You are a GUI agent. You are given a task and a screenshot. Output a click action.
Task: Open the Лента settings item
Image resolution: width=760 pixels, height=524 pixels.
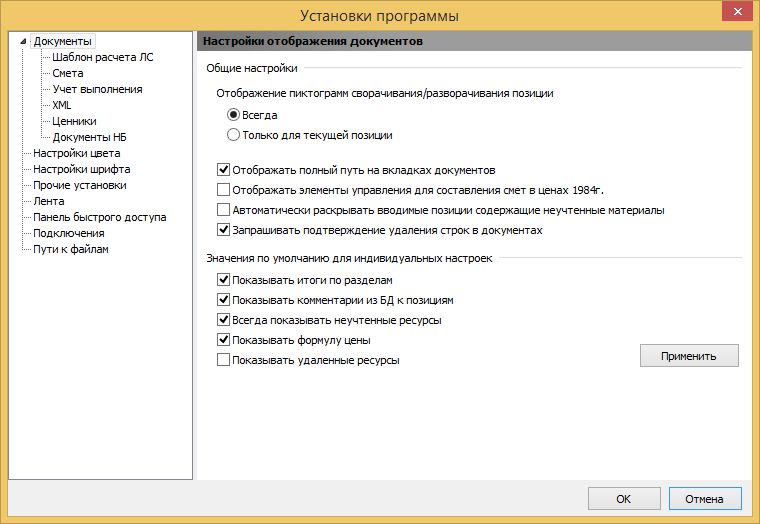[48, 201]
